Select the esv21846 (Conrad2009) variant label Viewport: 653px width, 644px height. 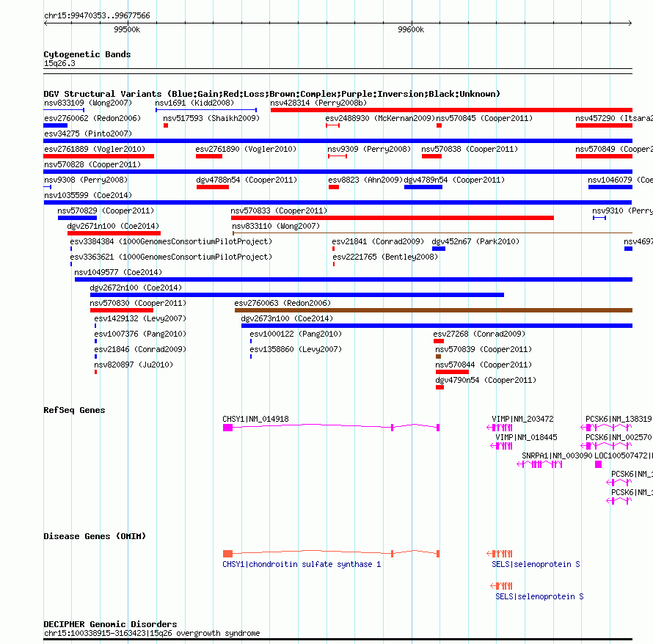click(x=140, y=349)
